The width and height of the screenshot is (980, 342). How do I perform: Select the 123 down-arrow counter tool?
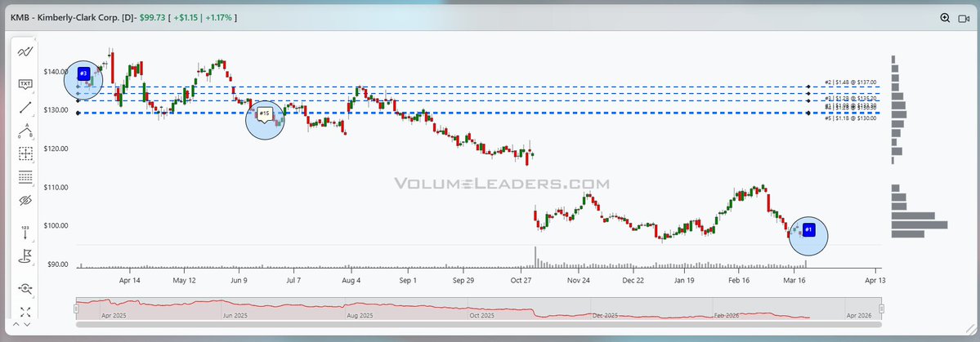(25, 232)
